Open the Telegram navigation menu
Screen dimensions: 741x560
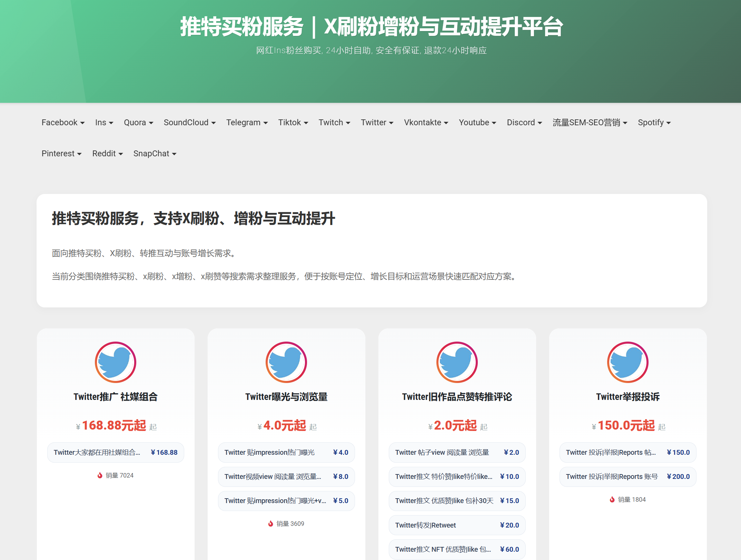coord(247,122)
